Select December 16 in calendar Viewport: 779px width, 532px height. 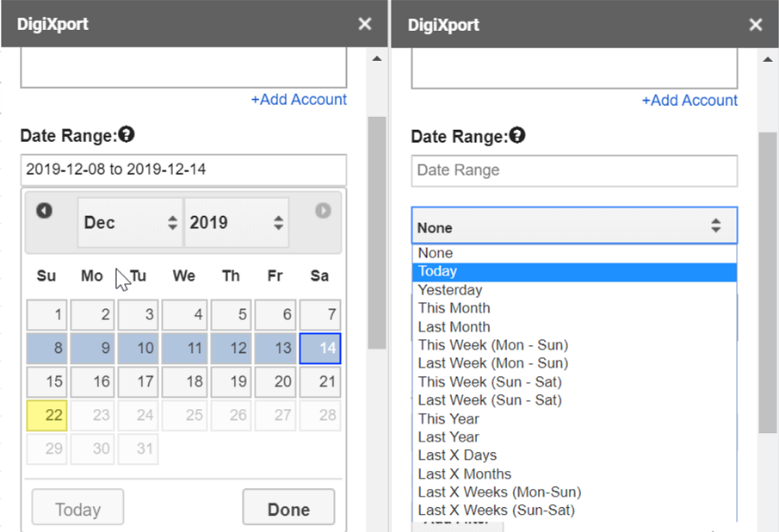[92, 382]
